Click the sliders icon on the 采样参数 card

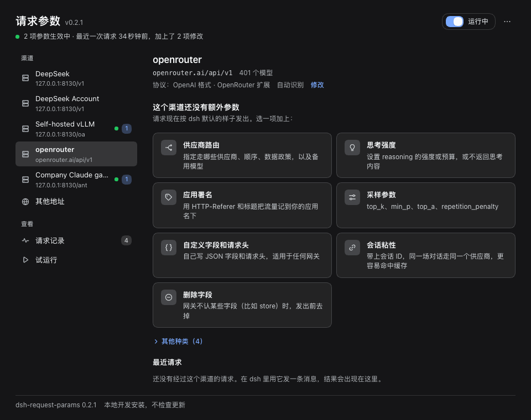pos(352,197)
